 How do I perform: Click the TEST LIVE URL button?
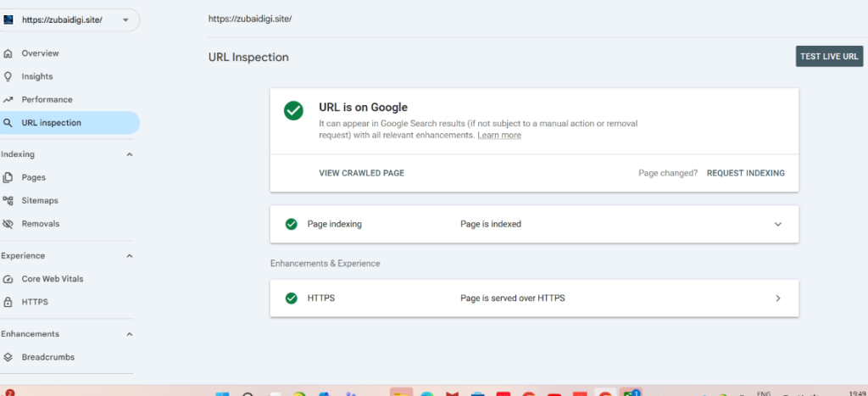point(829,57)
